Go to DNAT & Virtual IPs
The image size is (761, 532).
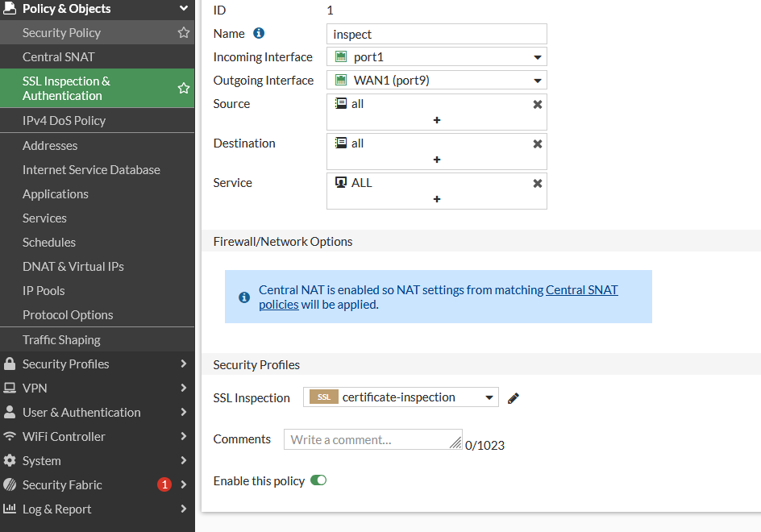73,266
